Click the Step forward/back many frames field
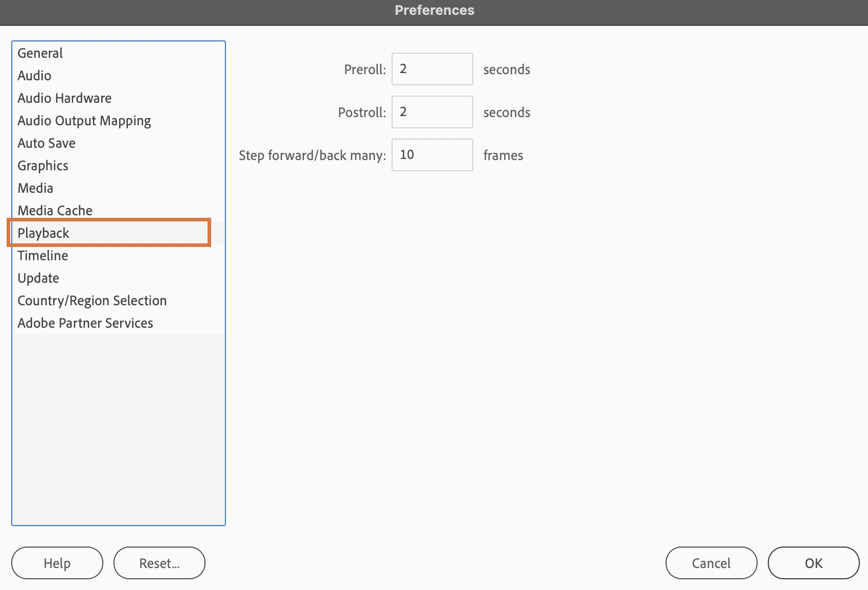The width and height of the screenshot is (868, 590). [432, 155]
